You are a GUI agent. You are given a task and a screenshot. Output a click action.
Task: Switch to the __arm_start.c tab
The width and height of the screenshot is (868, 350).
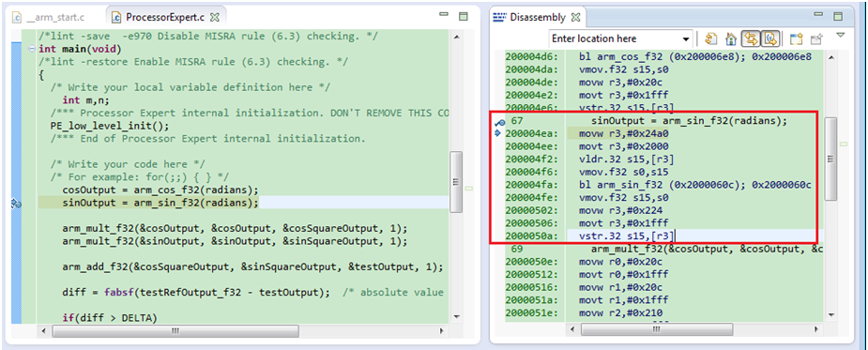pos(52,17)
